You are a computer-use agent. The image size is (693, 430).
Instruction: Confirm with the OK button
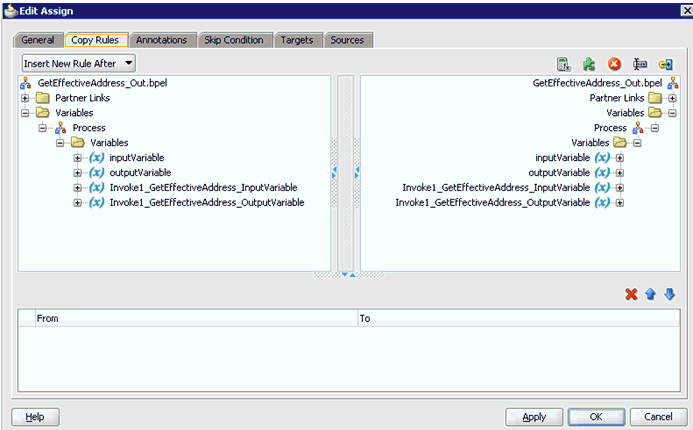[x=596, y=417]
